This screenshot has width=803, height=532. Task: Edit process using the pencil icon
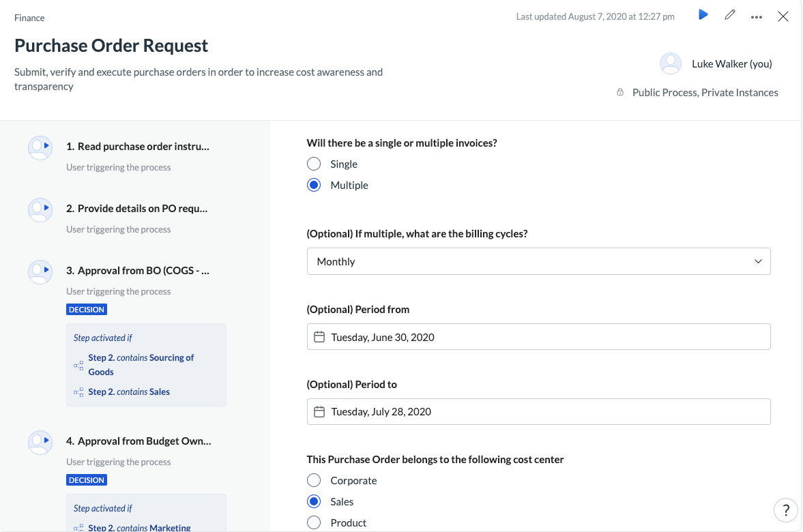(730, 15)
